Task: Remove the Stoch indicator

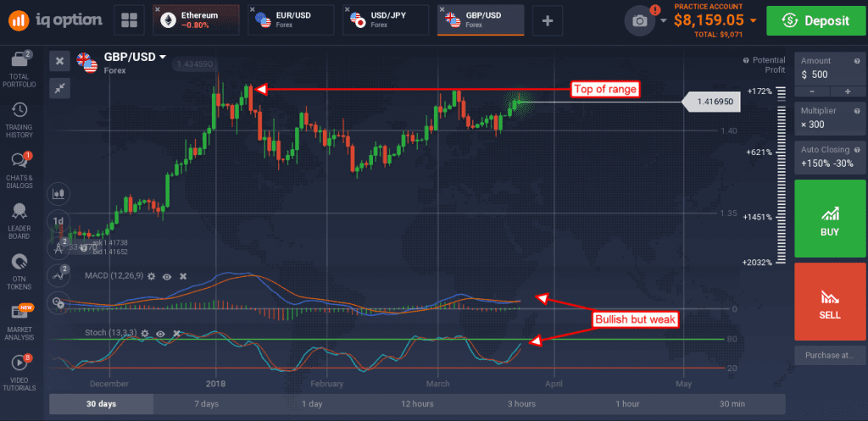Action: [x=176, y=334]
